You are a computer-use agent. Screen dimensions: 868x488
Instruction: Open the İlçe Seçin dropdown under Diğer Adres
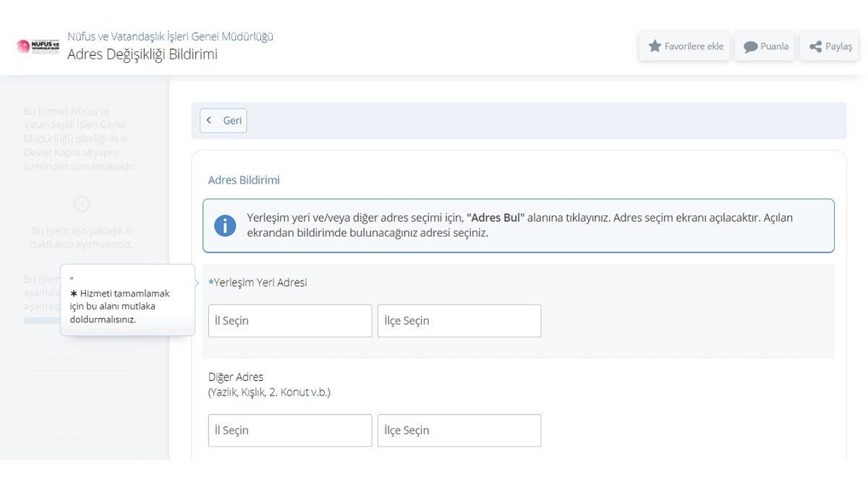(x=459, y=429)
